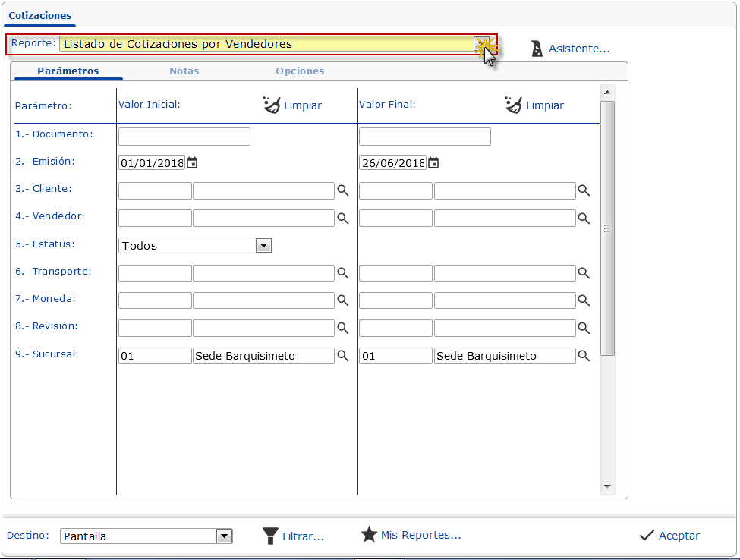The height and width of the screenshot is (560, 740).
Task: Open calendar for Emisión final date
Action: [x=433, y=162]
